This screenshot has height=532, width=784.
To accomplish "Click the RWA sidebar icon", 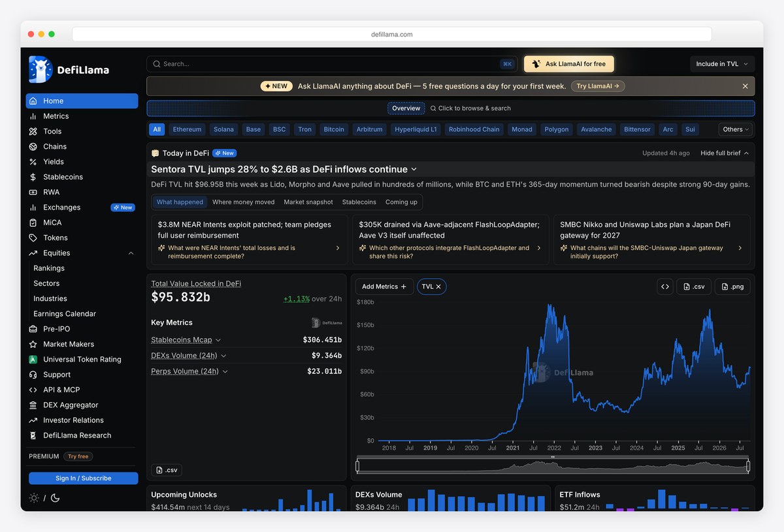I will click(x=33, y=193).
